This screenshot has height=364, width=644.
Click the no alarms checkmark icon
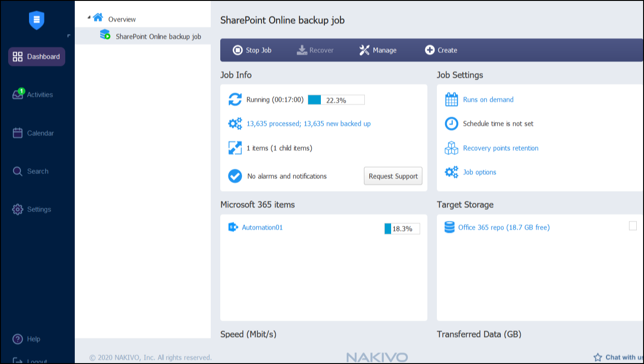[x=235, y=176]
